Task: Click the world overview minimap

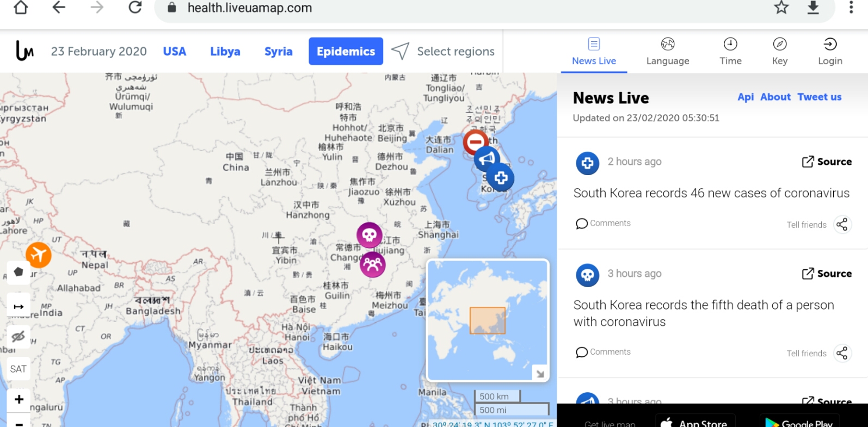Action: [488, 320]
